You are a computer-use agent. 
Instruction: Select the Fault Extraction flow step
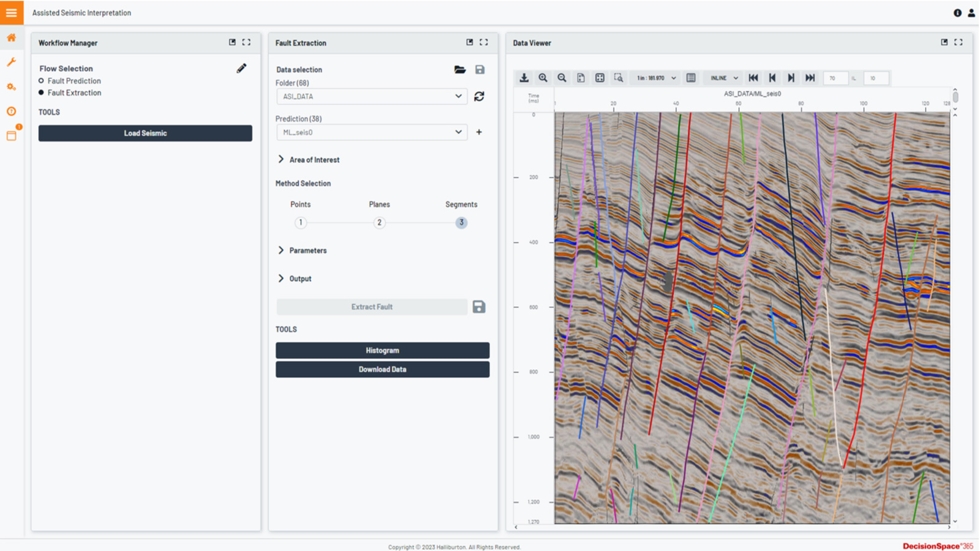coord(70,93)
